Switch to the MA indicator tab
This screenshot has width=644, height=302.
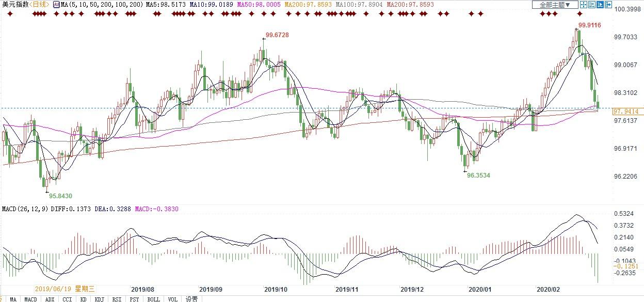point(13,299)
